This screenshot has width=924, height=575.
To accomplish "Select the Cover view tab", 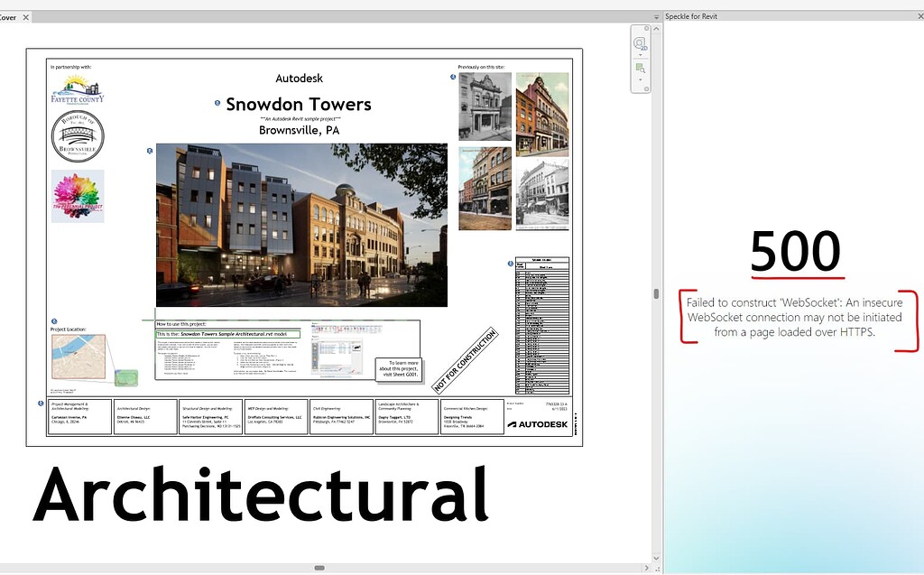I will point(8,17).
